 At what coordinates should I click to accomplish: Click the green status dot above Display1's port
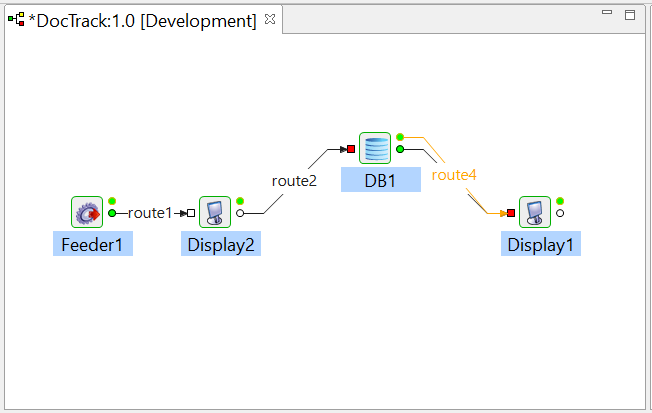(x=560, y=201)
